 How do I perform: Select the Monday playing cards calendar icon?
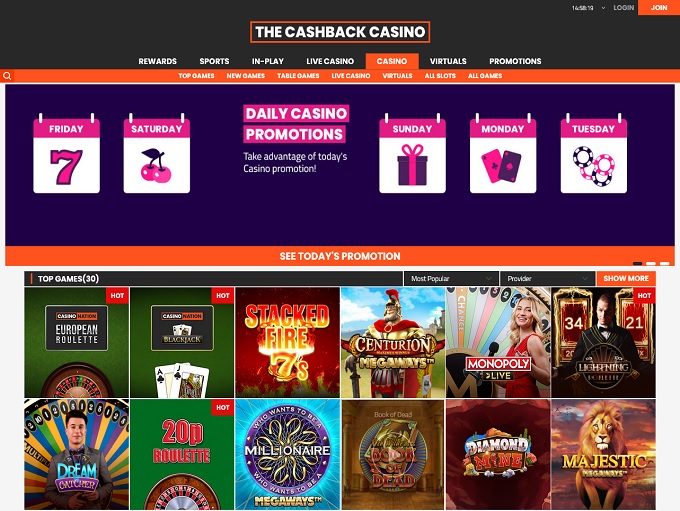coord(503,154)
